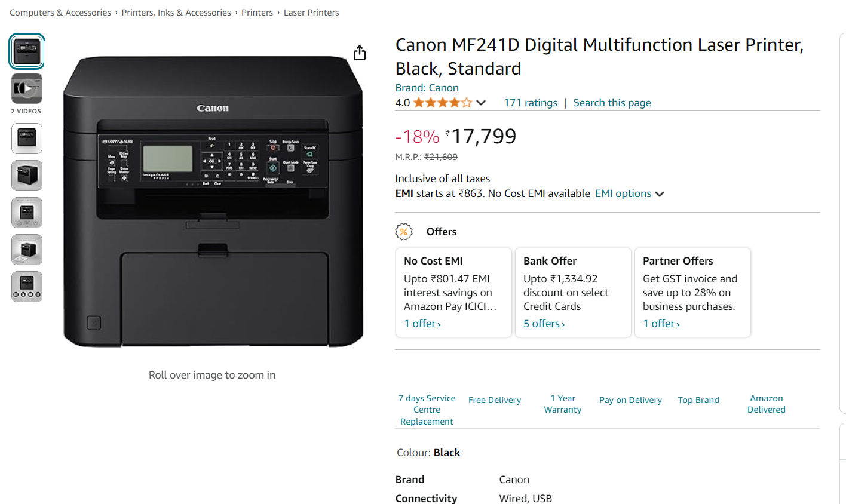Click the Pay on Delivery link
Viewport: 846px width, 504px height.
[x=630, y=400]
